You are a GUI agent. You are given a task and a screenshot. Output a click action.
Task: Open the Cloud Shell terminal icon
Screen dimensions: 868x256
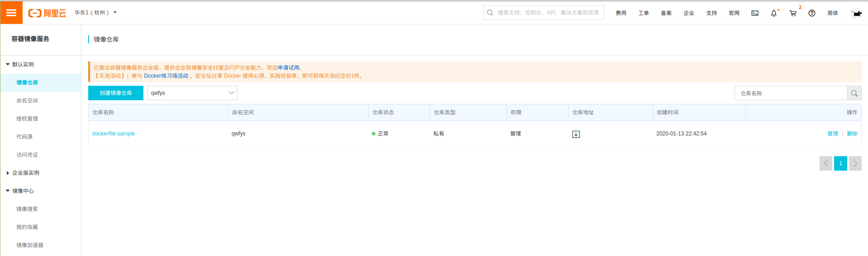[755, 13]
